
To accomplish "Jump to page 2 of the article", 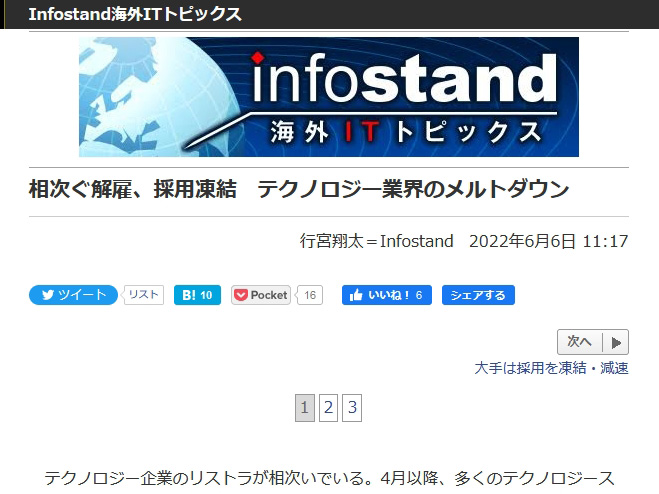I will click(328, 407).
